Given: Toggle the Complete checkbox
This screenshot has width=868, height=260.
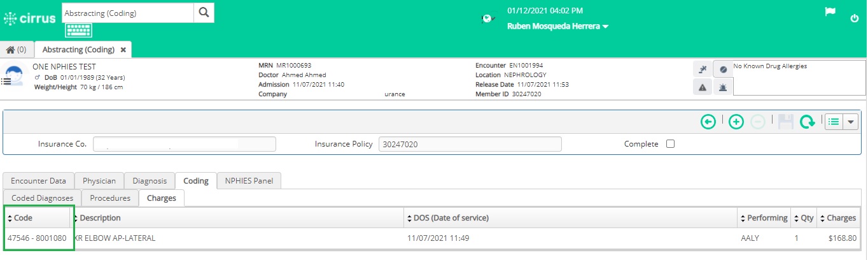Looking at the screenshot, I should pos(670,144).
